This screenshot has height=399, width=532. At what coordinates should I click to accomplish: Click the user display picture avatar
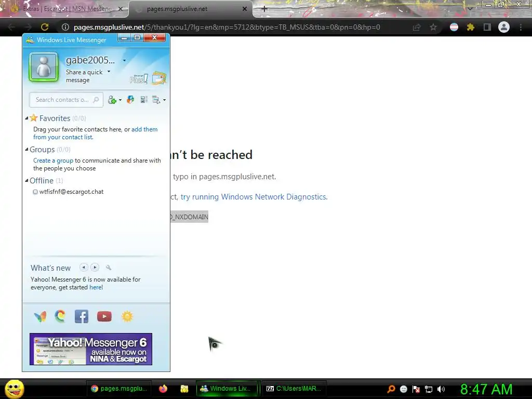pyautogui.click(x=44, y=67)
